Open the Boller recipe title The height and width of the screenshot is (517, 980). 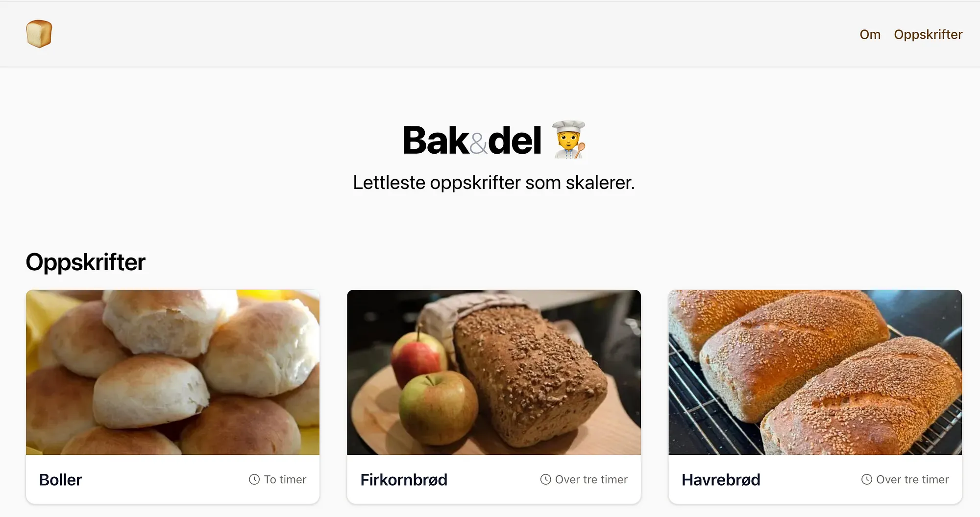click(x=60, y=479)
